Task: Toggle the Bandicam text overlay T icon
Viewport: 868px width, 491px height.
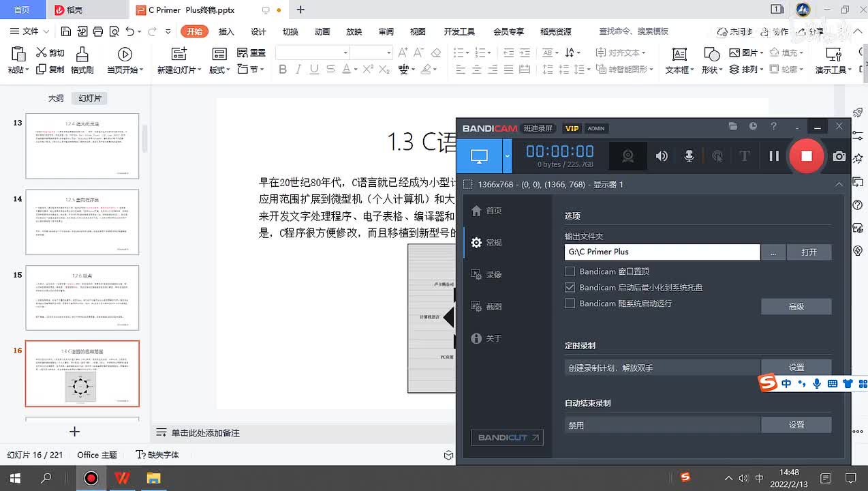Action: tap(745, 156)
